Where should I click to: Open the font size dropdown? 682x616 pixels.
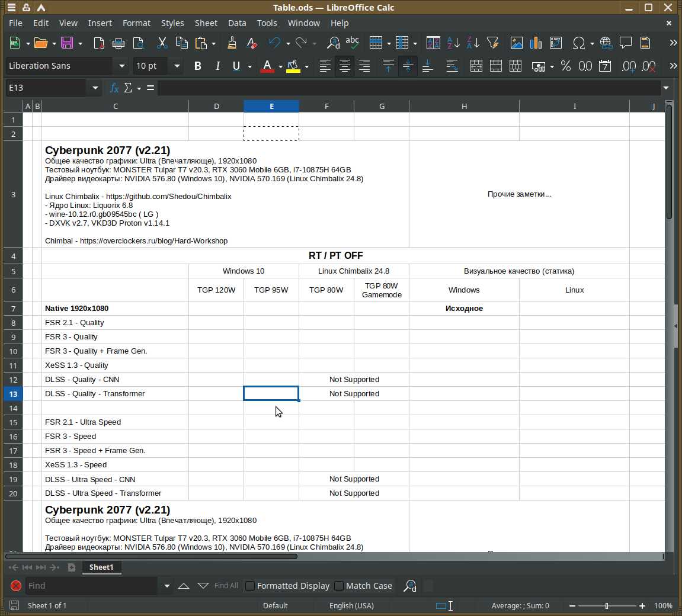click(176, 66)
